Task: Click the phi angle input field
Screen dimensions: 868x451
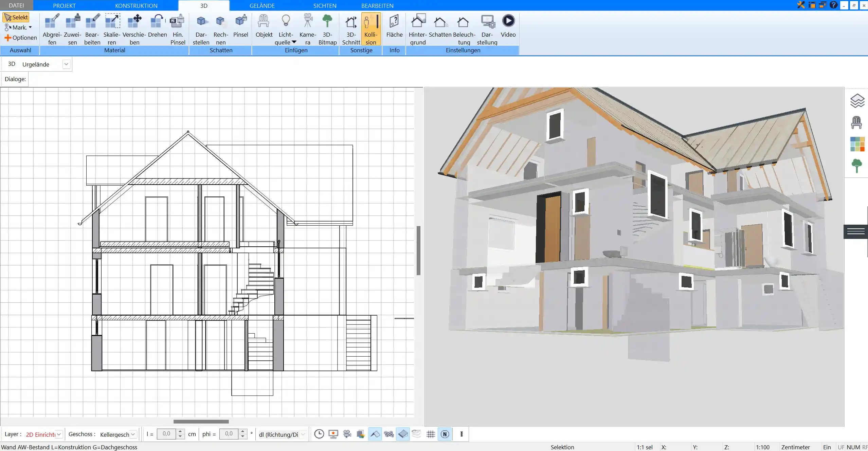Action: click(x=229, y=434)
